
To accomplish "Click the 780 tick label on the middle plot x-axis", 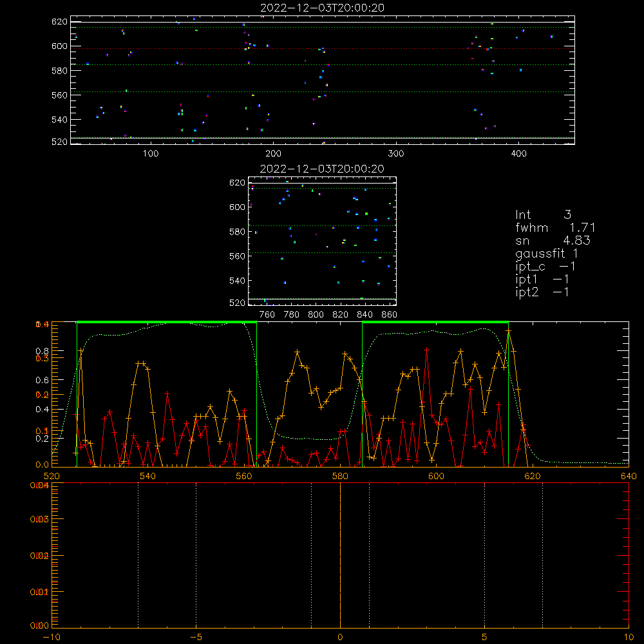I will (292, 315).
